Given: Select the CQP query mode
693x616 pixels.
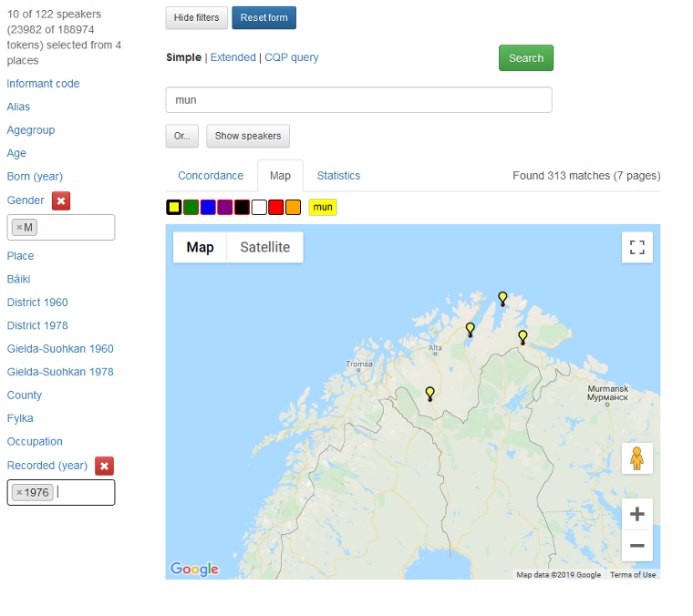Looking at the screenshot, I should [292, 57].
